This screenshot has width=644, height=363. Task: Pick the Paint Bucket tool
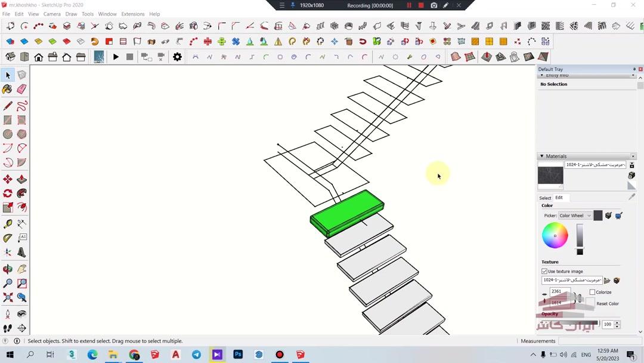(7, 89)
